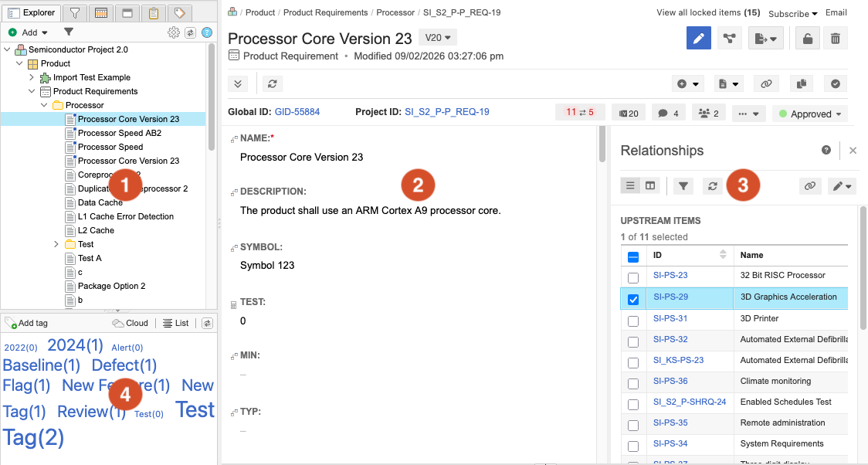Open the Baselines tab icon

click(127, 12)
